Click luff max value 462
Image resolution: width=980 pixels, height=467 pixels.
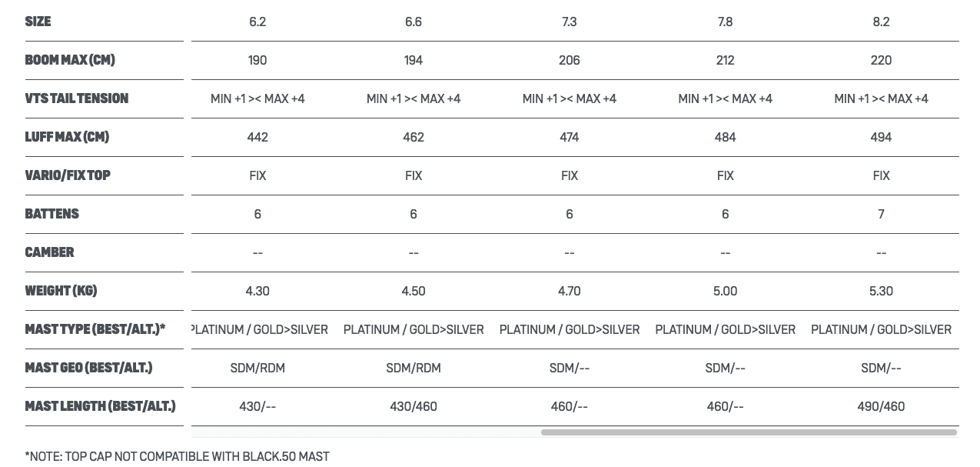pos(414,137)
